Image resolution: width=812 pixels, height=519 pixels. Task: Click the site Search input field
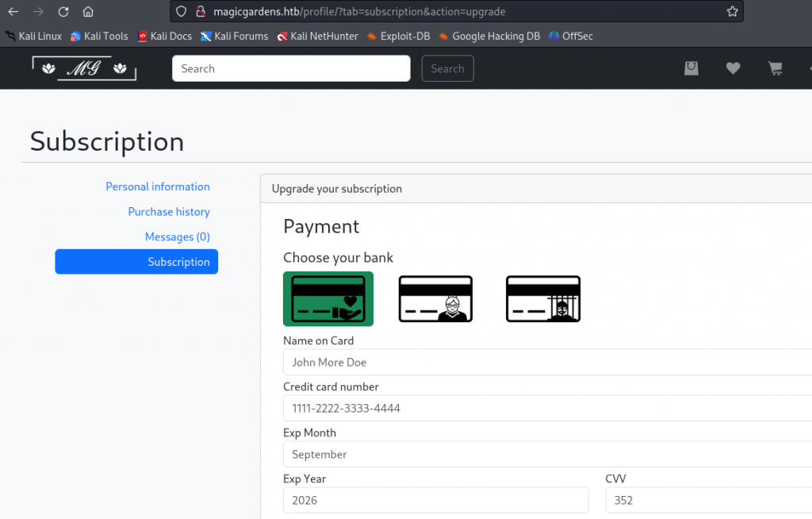point(291,68)
